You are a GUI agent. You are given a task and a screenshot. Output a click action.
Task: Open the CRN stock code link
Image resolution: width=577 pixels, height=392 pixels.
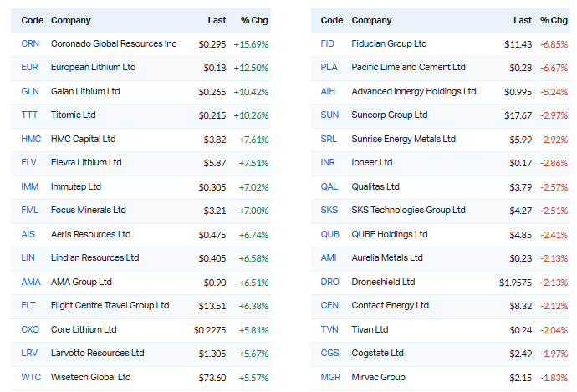coord(30,43)
